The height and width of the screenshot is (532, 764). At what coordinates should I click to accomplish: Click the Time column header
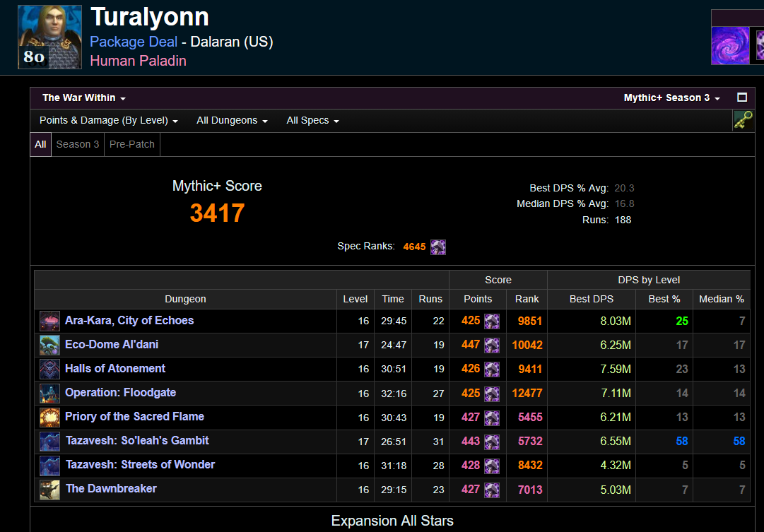tap(393, 299)
